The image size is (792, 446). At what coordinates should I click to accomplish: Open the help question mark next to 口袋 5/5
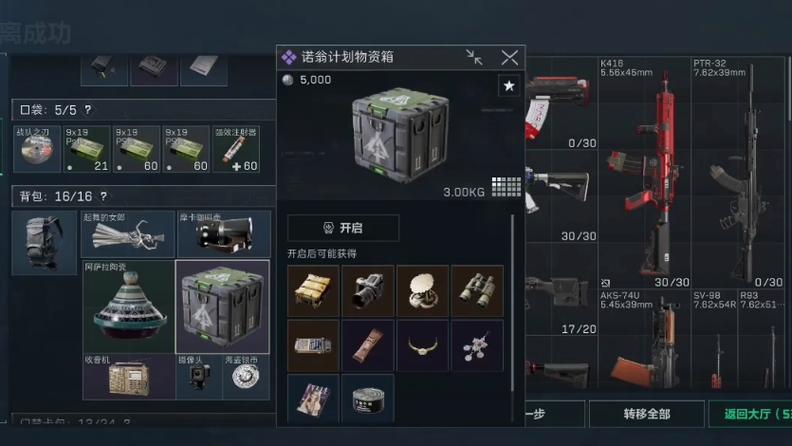(88, 110)
